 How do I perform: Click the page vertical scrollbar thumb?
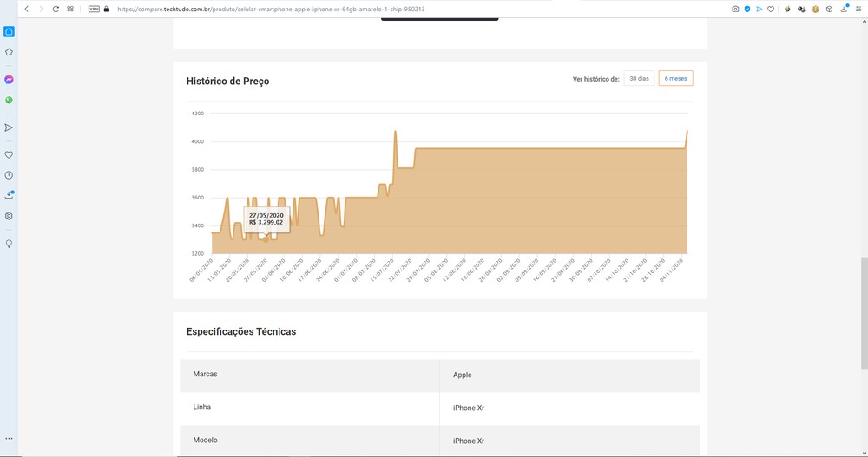(x=865, y=313)
